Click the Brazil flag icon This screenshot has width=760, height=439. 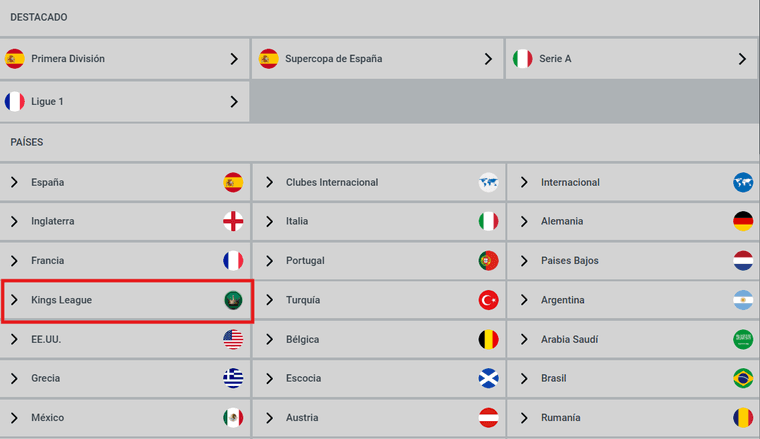(743, 378)
